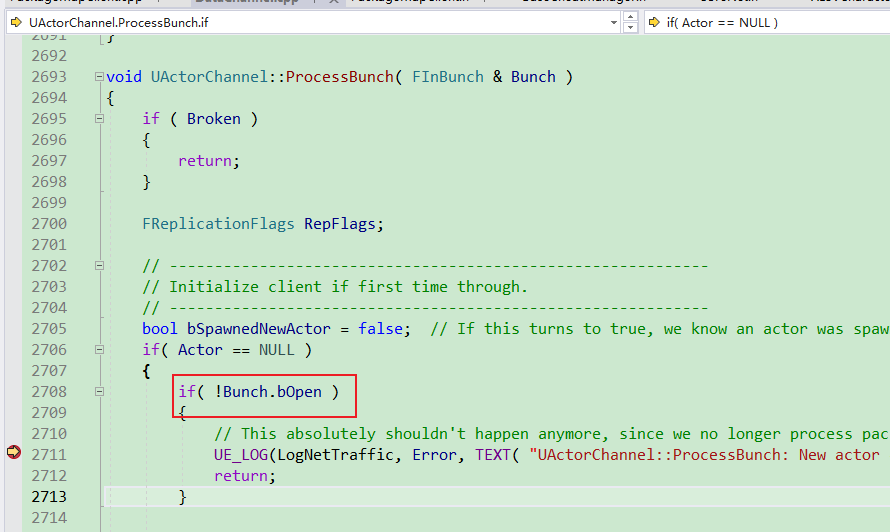Click the FInBunch type name
This screenshot has height=532, width=890.
pyautogui.click(x=448, y=77)
